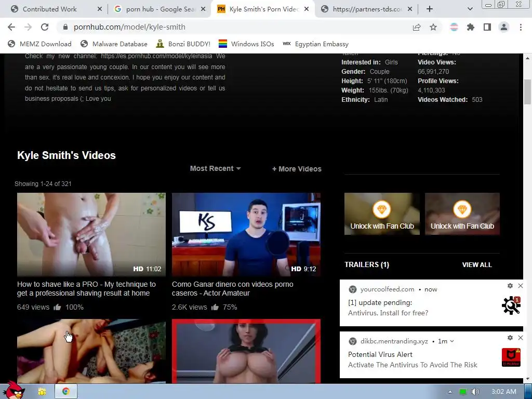The image size is (532, 399).
Task: Open the Egyptian Embassy bookmark
Action: pos(315,44)
